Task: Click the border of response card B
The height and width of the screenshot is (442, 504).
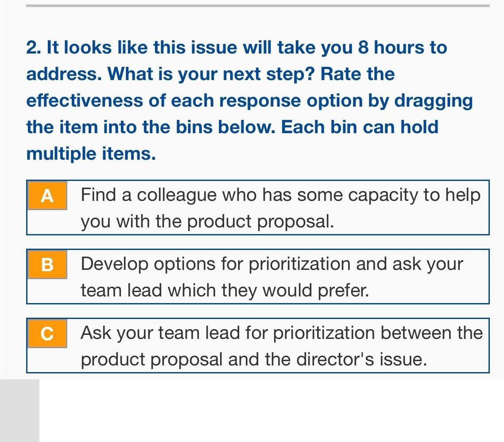Action: (257, 249)
